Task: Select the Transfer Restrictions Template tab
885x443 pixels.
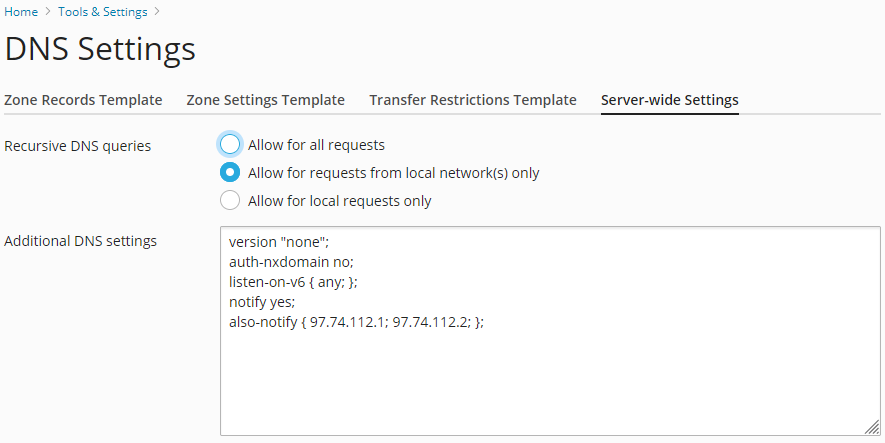Action: coord(473,100)
